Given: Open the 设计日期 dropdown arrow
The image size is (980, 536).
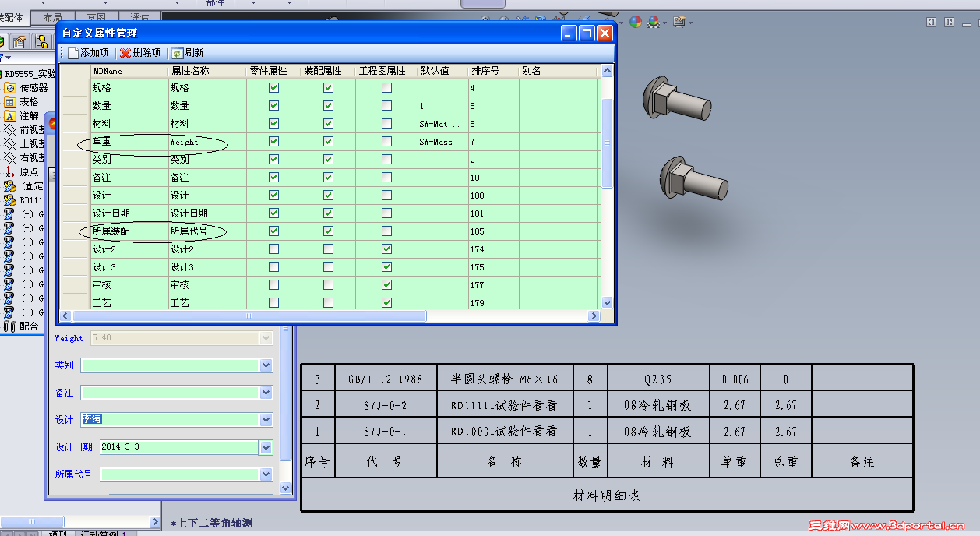Looking at the screenshot, I should pyautogui.click(x=266, y=447).
